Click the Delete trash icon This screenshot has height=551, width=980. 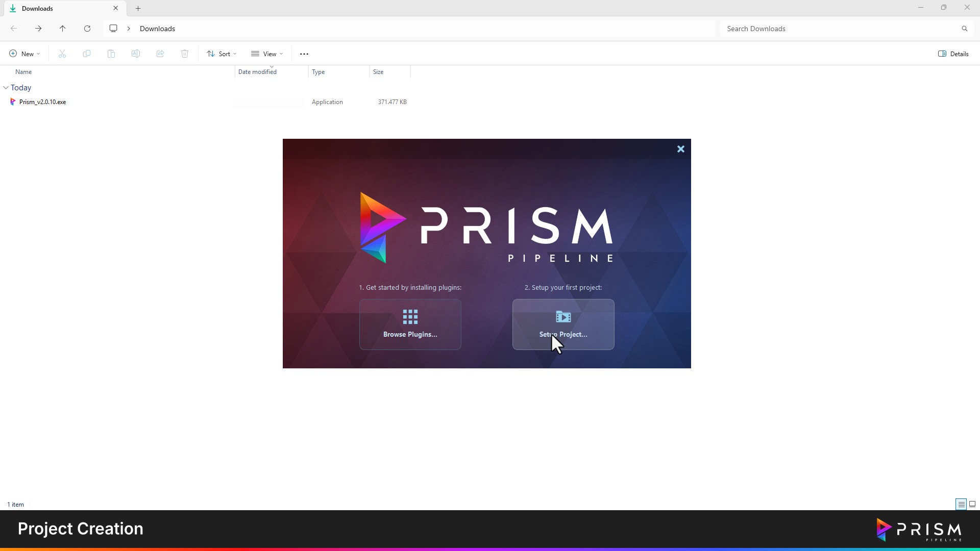point(185,54)
